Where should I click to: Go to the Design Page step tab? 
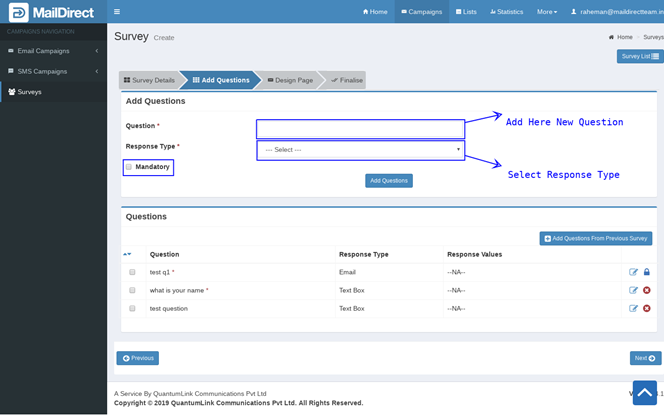291,80
